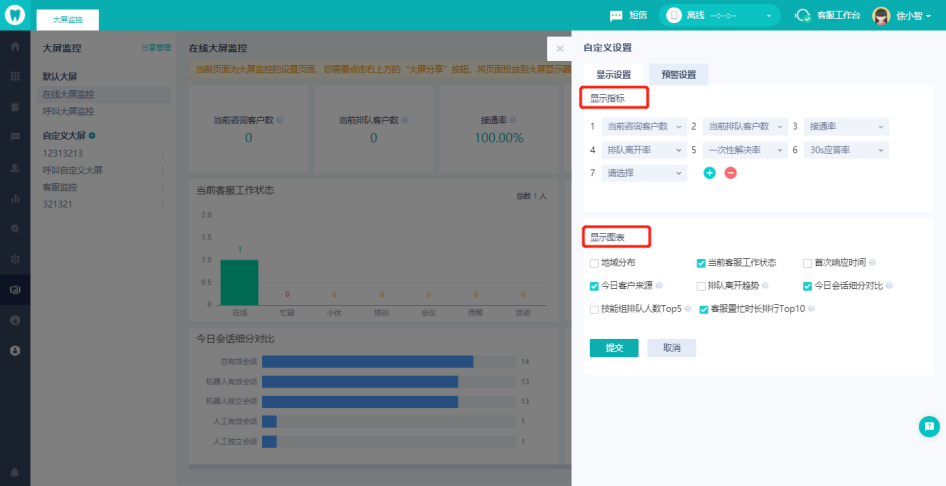Open the apps grid icon in the sidebar
The width and height of the screenshot is (946, 486).
click(15, 76)
